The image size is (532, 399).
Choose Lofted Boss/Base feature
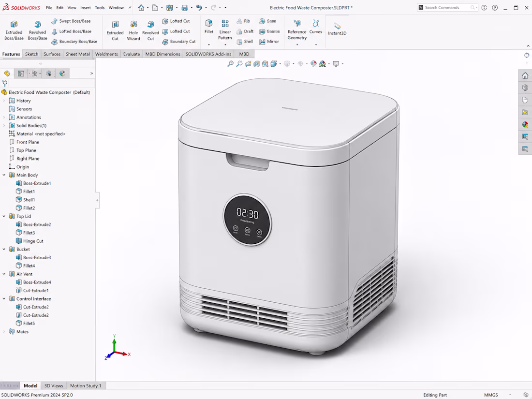(71, 31)
